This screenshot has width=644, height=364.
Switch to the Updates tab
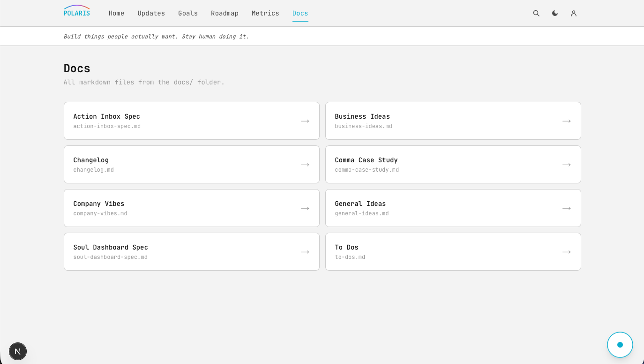pyautogui.click(x=151, y=13)
